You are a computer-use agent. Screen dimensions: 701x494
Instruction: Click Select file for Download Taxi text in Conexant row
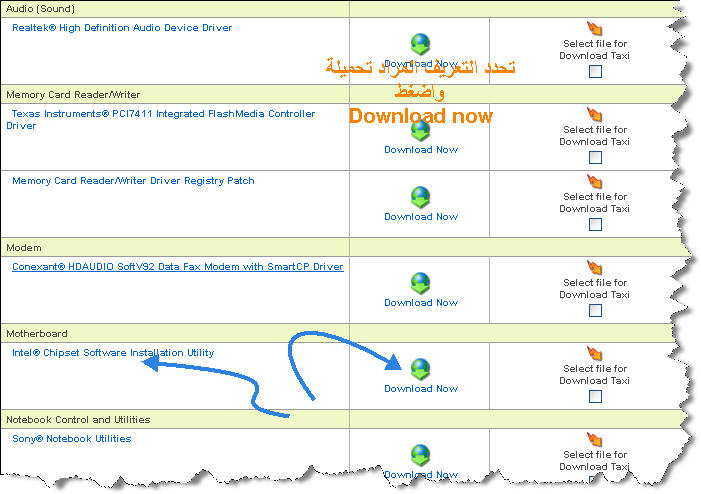(x=595, y=289)
